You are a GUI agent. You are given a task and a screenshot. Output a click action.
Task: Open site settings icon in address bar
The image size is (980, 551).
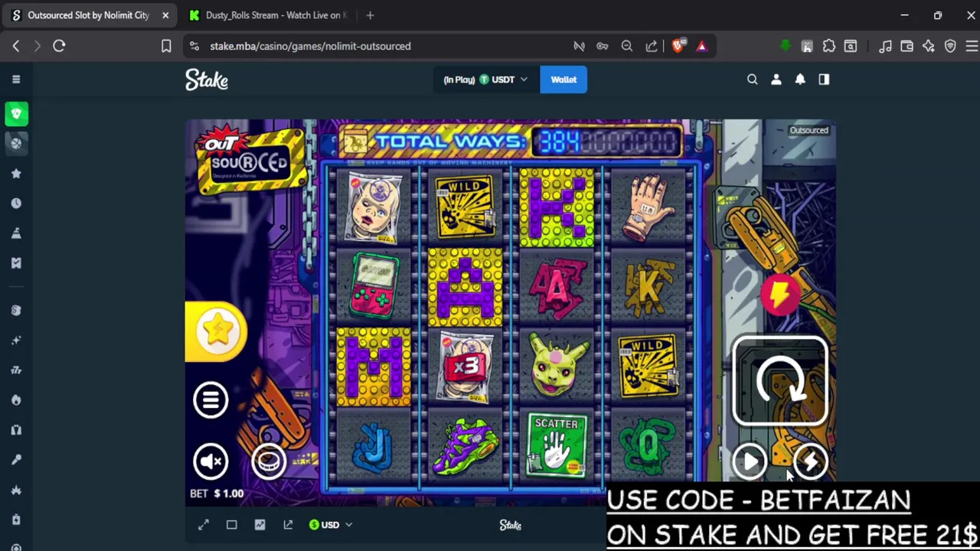tap(194, 46)
